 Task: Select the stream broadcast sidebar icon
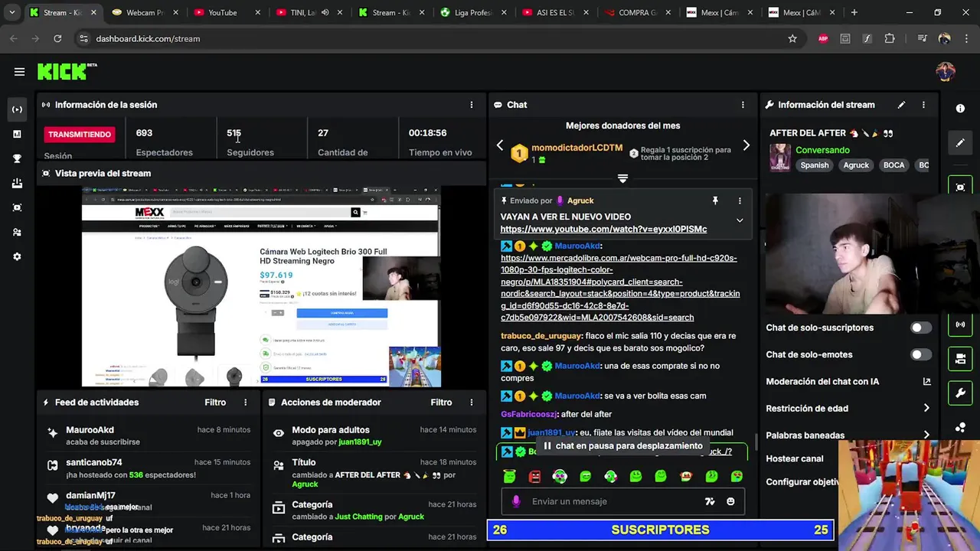pyautogui.click(x=17, y=109)
